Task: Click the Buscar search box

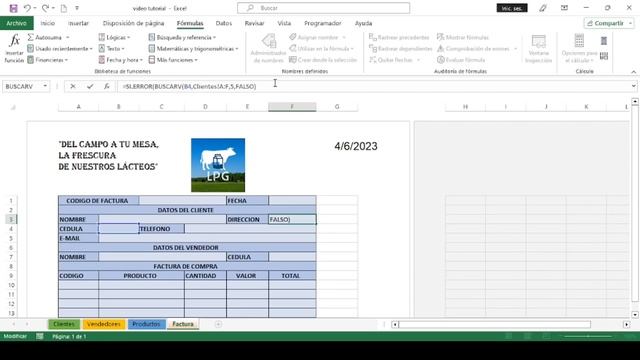Action: coord(324,8)
